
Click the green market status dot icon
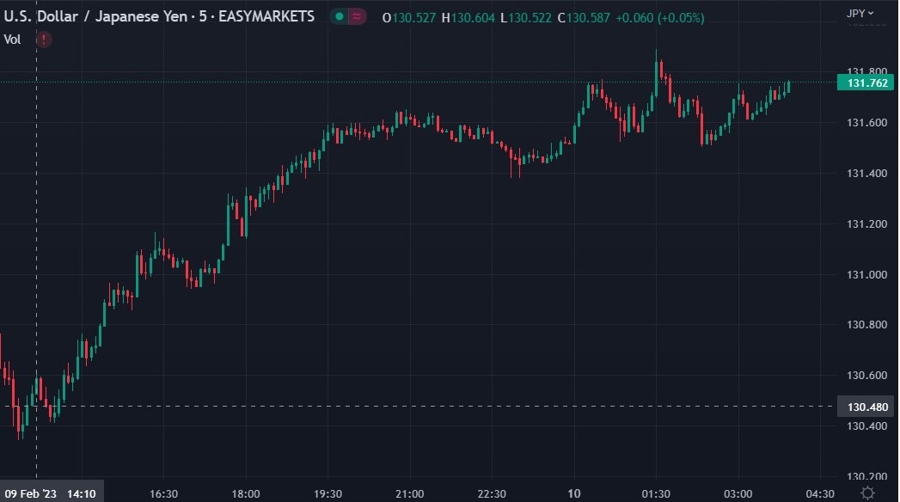340,17
